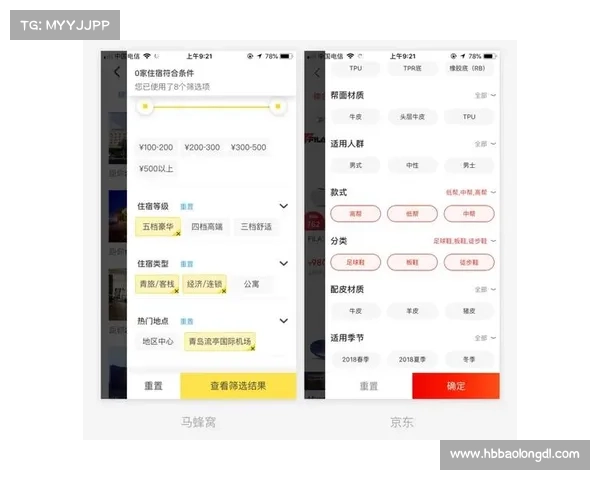Tap the WiFi icon in Mafengwo status bar
Screen dimensions: 600x480
point(147,56)
